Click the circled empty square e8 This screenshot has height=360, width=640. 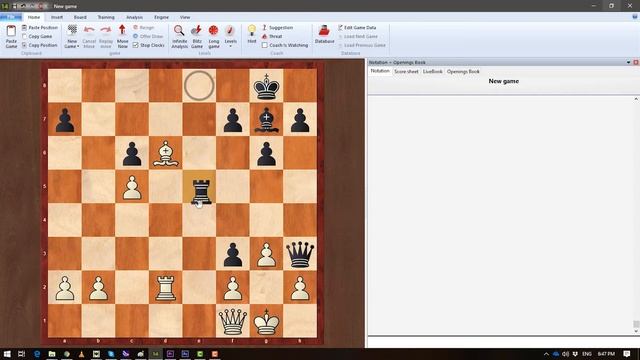click(x=199, y=86)
